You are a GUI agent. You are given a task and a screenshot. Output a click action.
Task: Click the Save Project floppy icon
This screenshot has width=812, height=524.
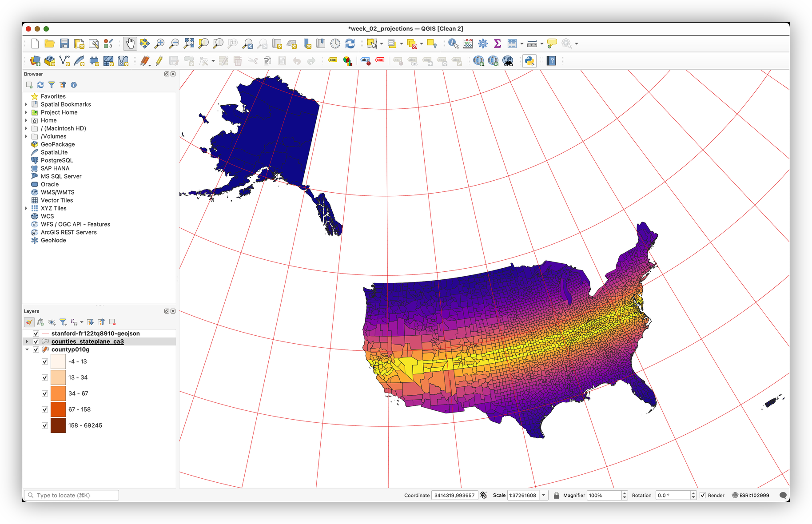[64, 44]
